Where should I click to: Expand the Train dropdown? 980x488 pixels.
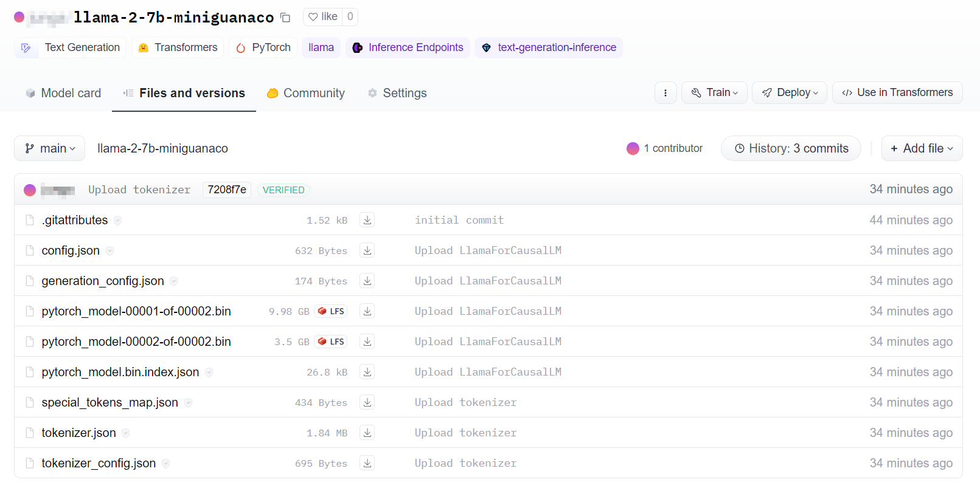(x=714, y=93)
